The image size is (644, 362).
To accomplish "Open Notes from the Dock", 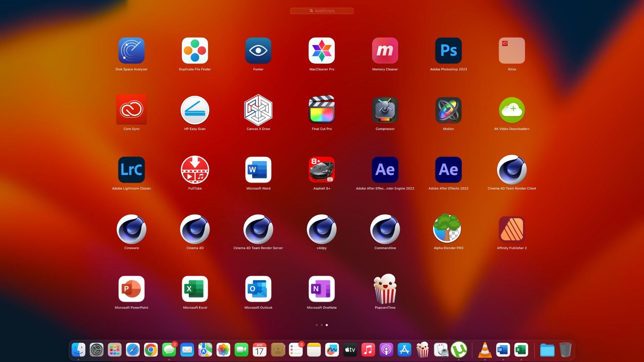I will tap(314, 350).
